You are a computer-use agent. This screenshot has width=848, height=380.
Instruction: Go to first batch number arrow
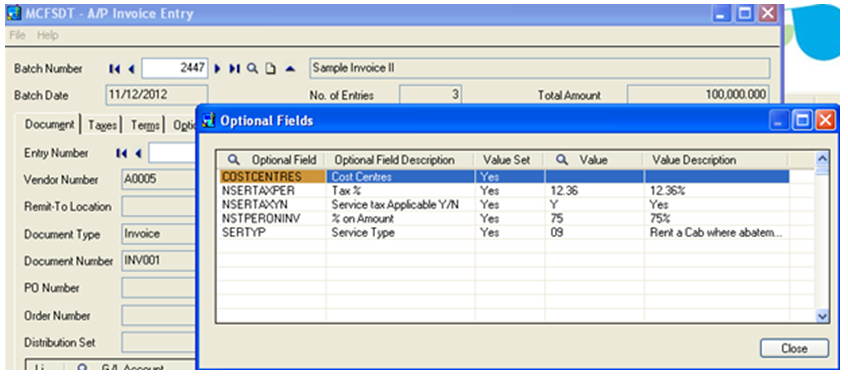tap(114, 69)
